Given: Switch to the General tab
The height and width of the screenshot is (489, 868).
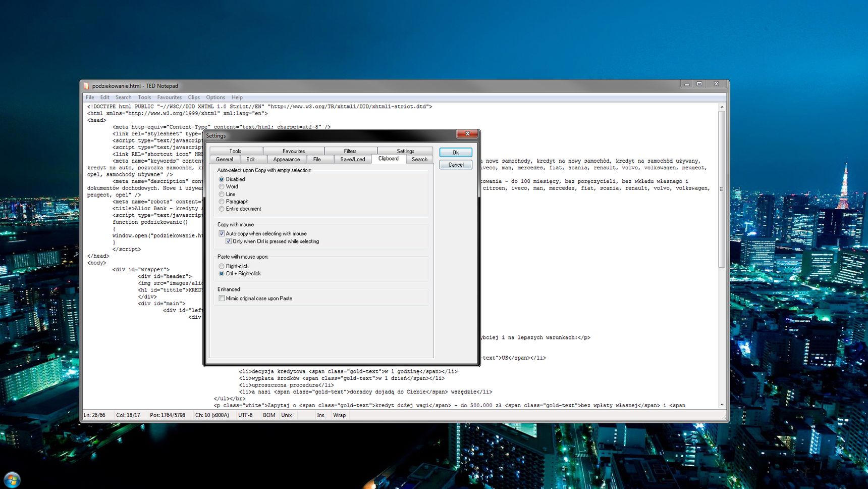Looking at the screenshot, I should click(x=225, y=159).
